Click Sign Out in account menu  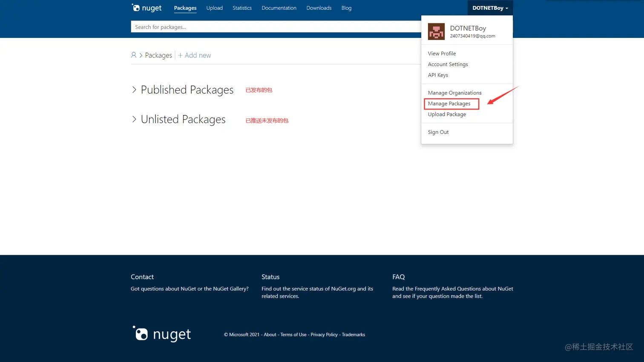pyautogui.click(x=438, y=132)
